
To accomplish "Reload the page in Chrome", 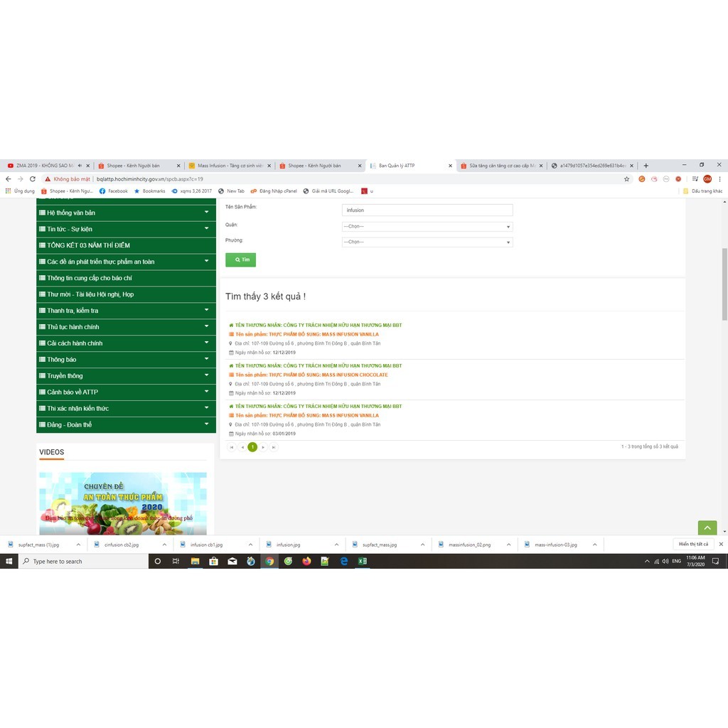I will (33, 179).
